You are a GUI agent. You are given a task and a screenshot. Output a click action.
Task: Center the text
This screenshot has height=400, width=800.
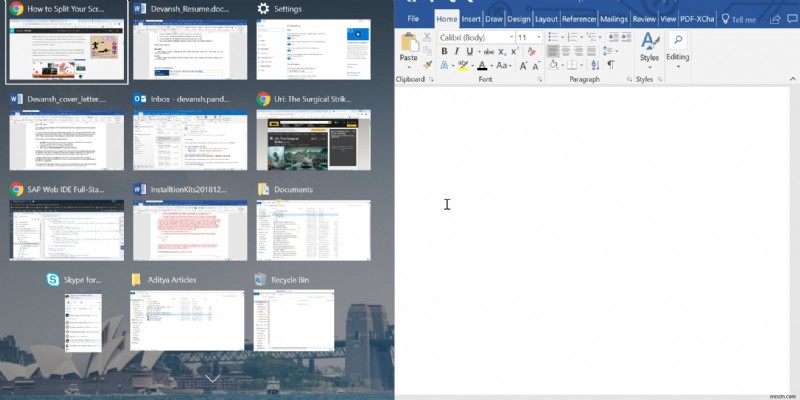coord(566,51)
